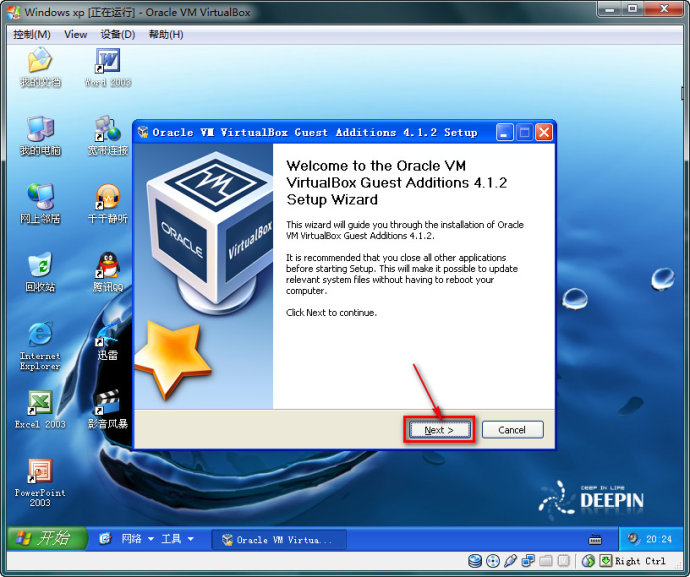Image resolution: width=690 pixels, height=577 pixels.
Task: Click the hard disk activity status icon
Action: coord(475,561)
